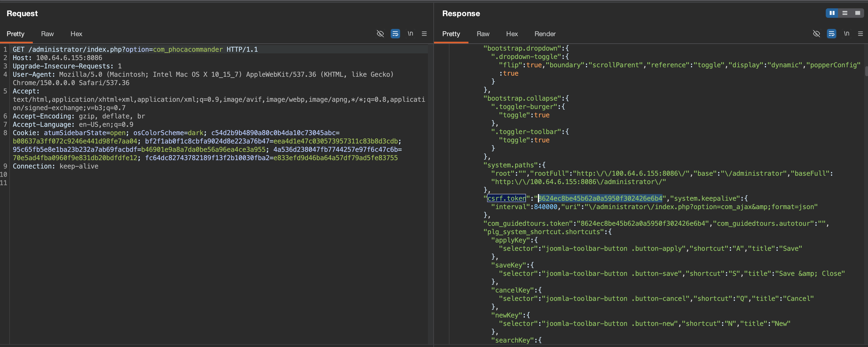Click inside empty request editor line 11
The height and width of the screenshot is (347, 868).
point(219,183)
